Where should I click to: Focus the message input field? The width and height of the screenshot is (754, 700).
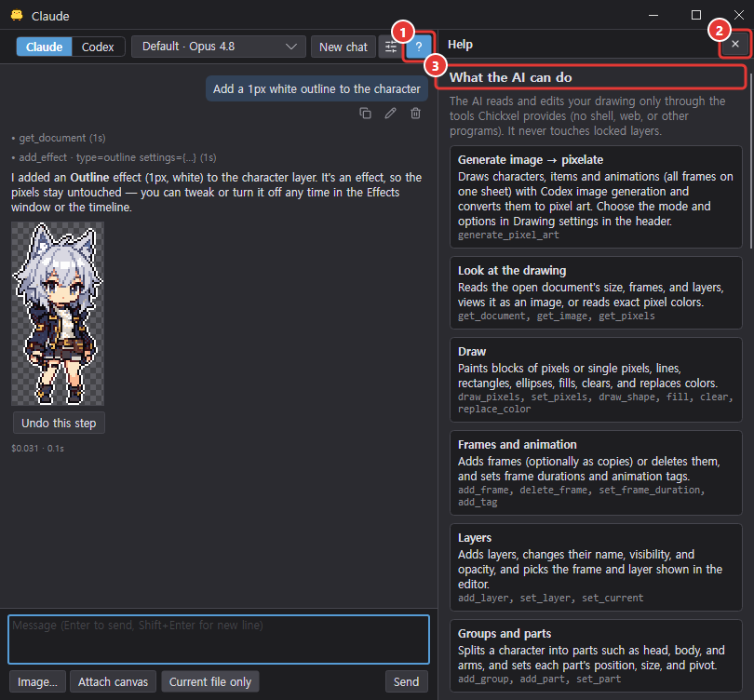219,639
